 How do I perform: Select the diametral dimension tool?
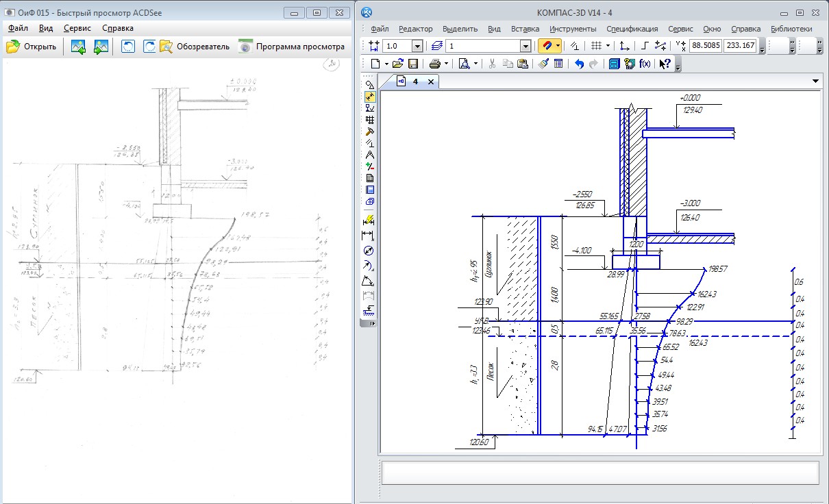[x=370, y=251]
